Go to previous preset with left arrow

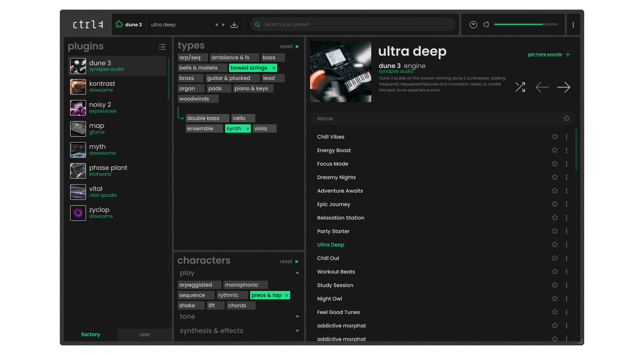542,87
